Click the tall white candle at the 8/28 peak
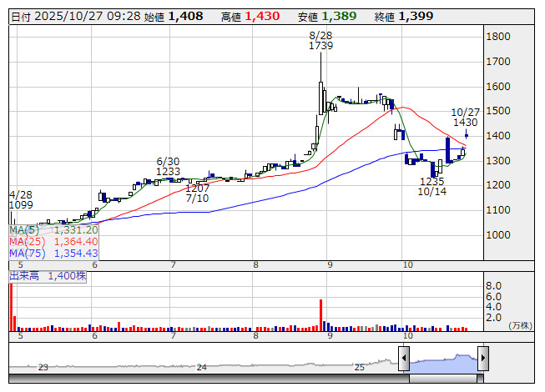 click(x=320, y=98)
